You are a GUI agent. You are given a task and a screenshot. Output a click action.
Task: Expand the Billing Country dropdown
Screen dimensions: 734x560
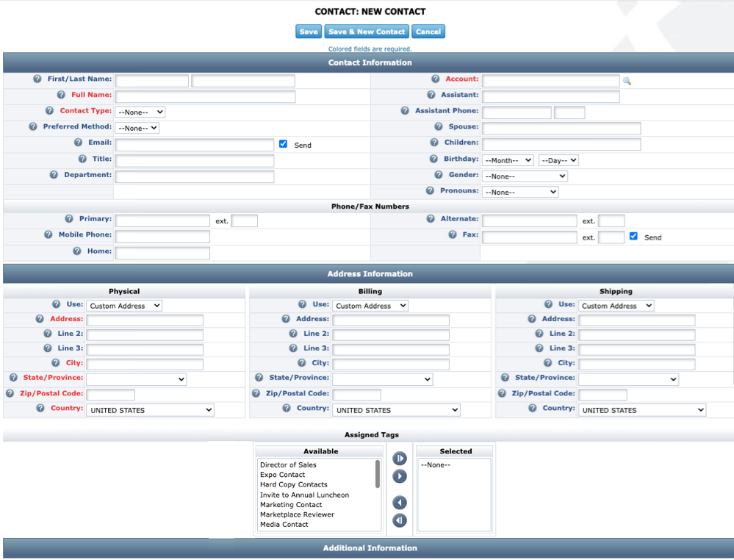[396, 410]
